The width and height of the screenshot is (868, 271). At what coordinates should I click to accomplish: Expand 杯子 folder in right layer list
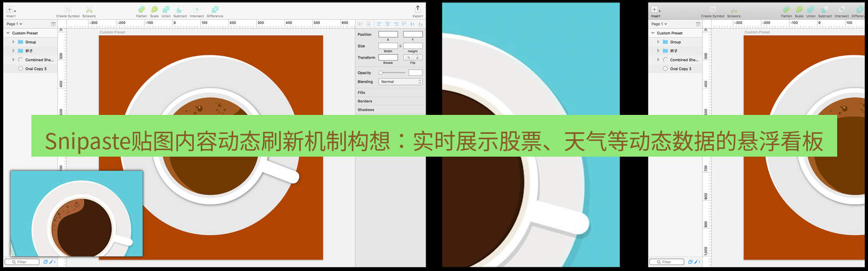659,51
